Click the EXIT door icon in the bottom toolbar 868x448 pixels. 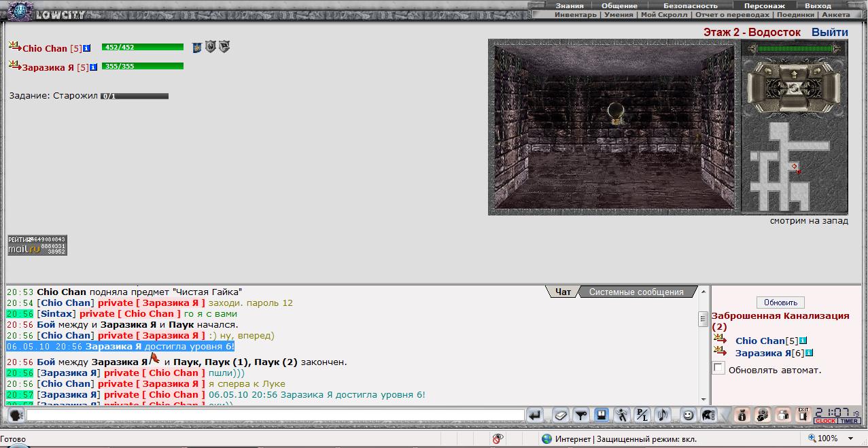coord(803,415)
